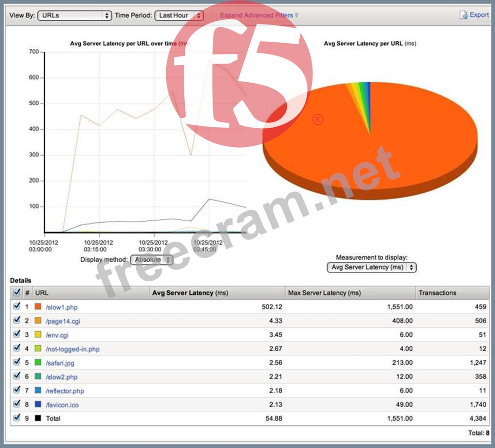
Task: Uncheck the Total row checkbox
Action: 17,418
